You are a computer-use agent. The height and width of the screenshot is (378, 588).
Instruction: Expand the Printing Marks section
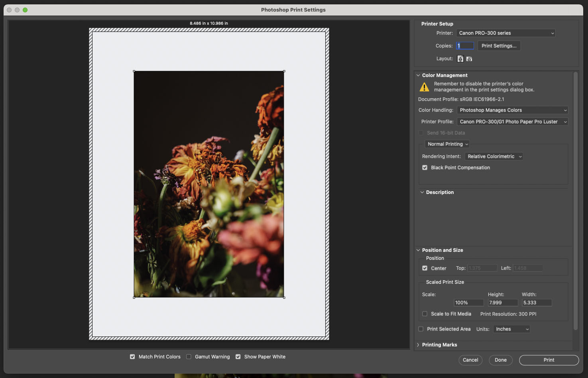418,345
